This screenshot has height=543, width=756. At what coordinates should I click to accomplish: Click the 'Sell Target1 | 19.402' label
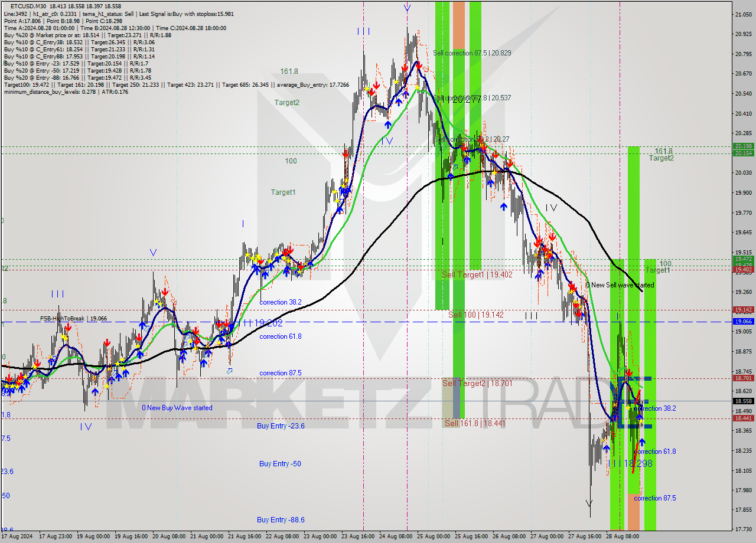[x=477, y=274]
